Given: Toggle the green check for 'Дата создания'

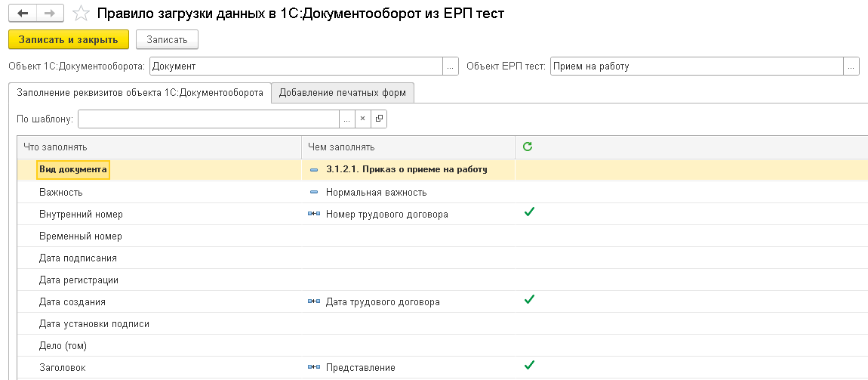Looking at the screenshot, I should [529, 300].
